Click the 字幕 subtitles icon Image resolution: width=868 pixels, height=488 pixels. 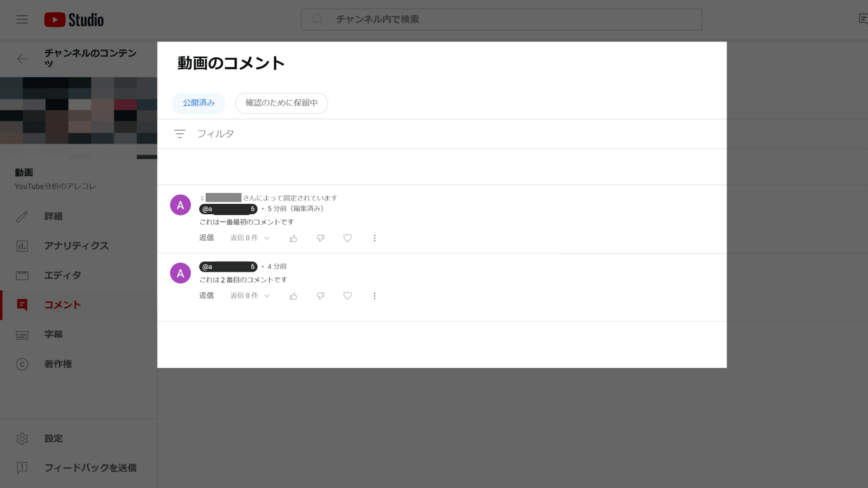[22, 335]
